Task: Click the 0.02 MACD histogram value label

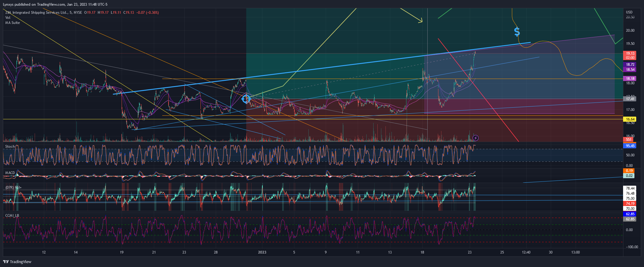Action: tap(629, 176)
